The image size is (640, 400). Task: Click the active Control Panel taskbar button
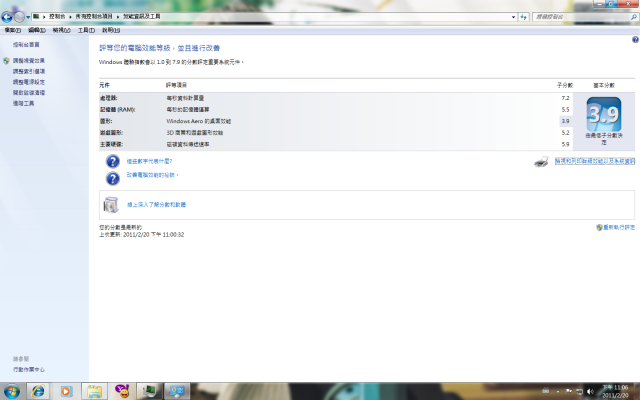click(x=177, y=391)
